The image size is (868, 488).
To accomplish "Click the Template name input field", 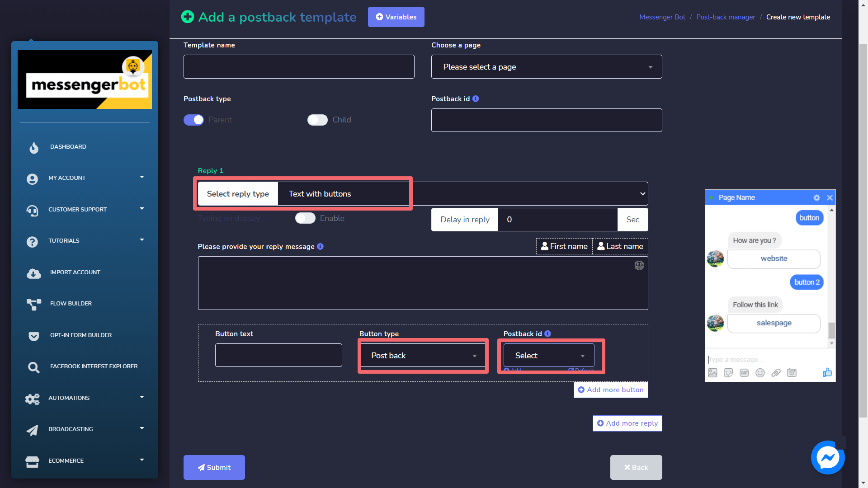I will point(299,67).
